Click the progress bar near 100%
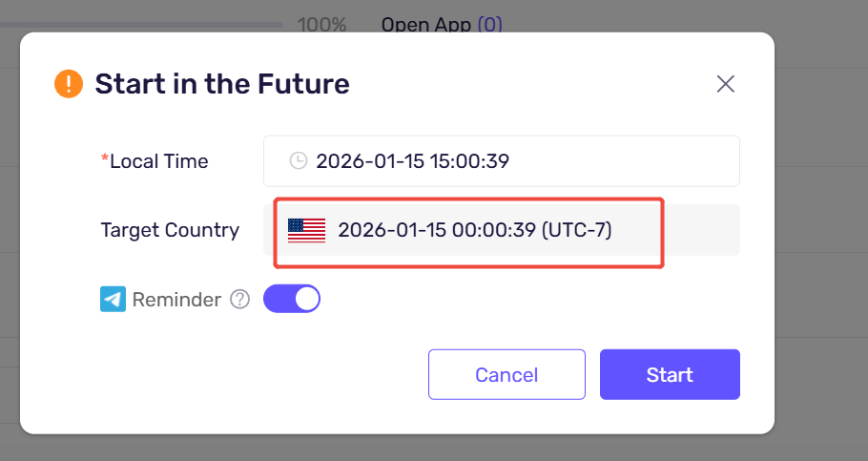Viewport: 868px width, 461px height. (143, 25)
